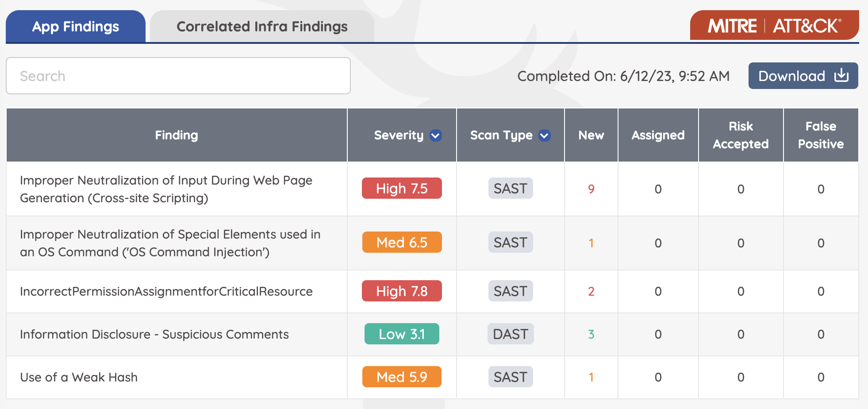Switch to Correlated Infra Findings tab

pos(262,27)
